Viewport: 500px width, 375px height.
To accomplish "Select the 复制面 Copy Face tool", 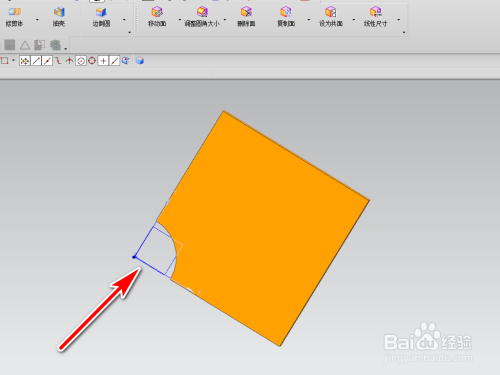I will (x=286, y=17).
